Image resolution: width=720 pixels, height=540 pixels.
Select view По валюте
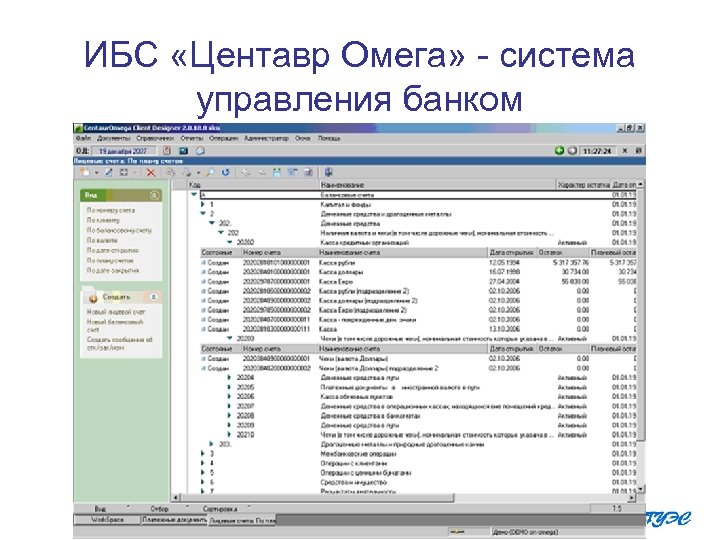(102, 241)
